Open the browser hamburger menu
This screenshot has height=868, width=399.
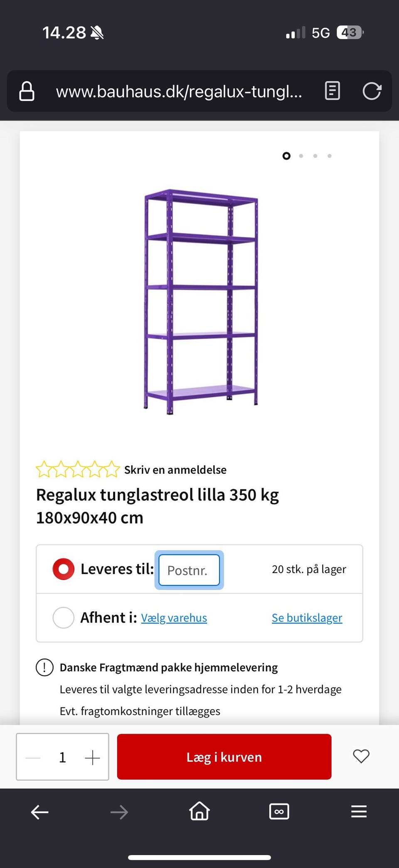pos(359,811)
